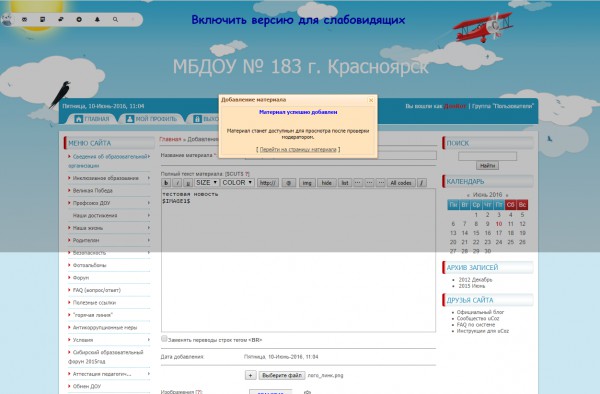
Task: Apply italic with the i editor button
Action: pos(177,183)
